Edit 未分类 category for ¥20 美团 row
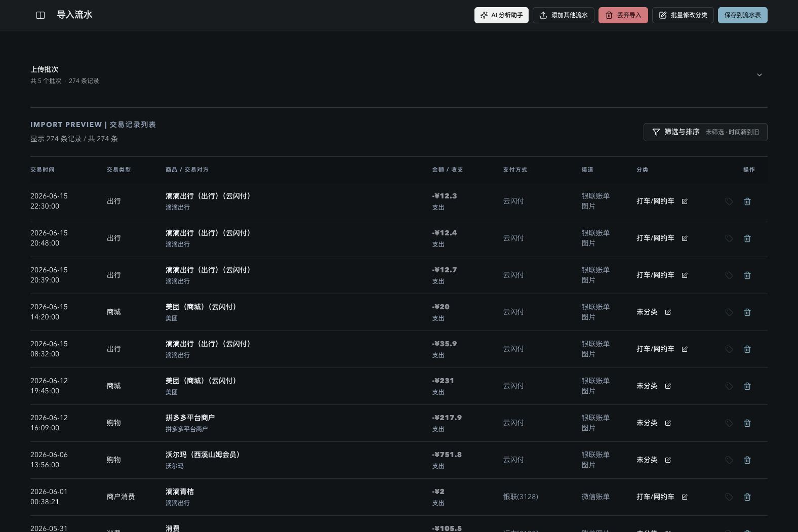Screen dimensions: 798x532 point(668,312)
